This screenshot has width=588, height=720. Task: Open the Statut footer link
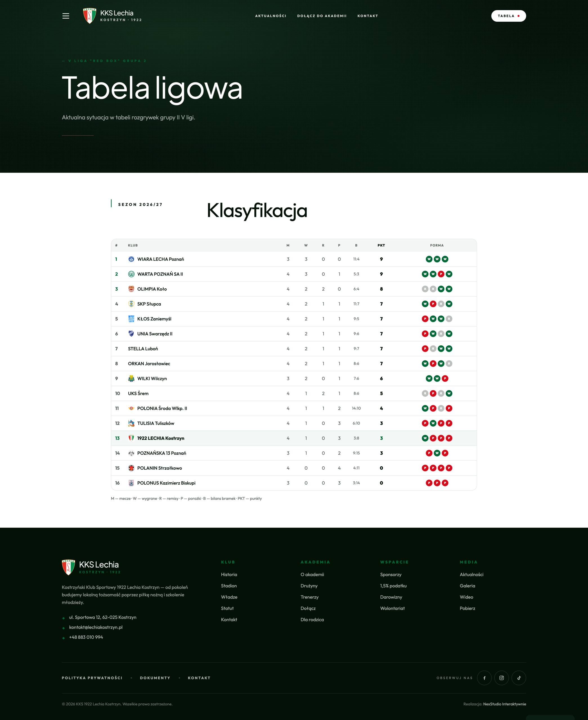(227, 608)
